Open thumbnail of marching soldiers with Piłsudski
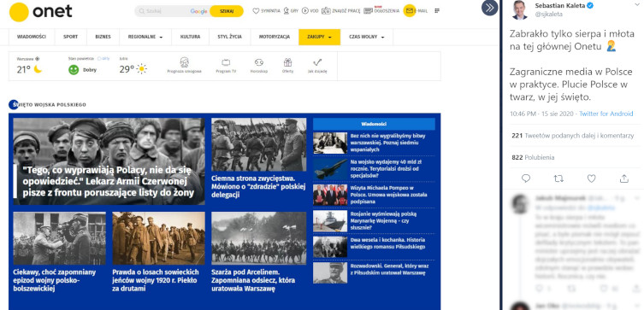 [259, 144]
